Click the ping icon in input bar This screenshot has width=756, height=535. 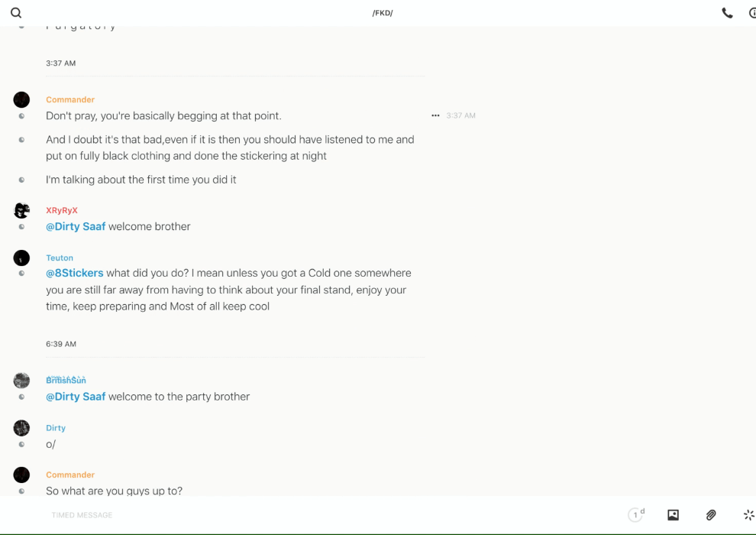(x=748, y=515)
